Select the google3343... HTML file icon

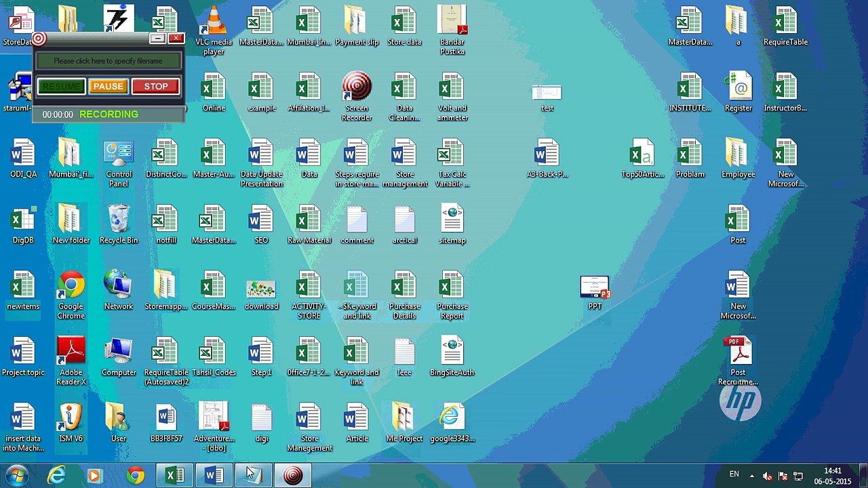(452, 423)
